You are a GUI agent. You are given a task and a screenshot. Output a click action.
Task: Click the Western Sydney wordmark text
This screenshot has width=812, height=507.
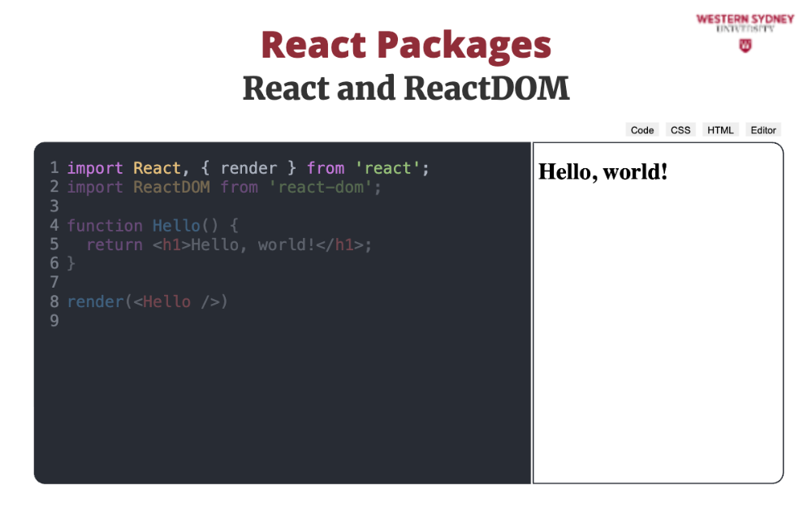click(x=745, y=19)
